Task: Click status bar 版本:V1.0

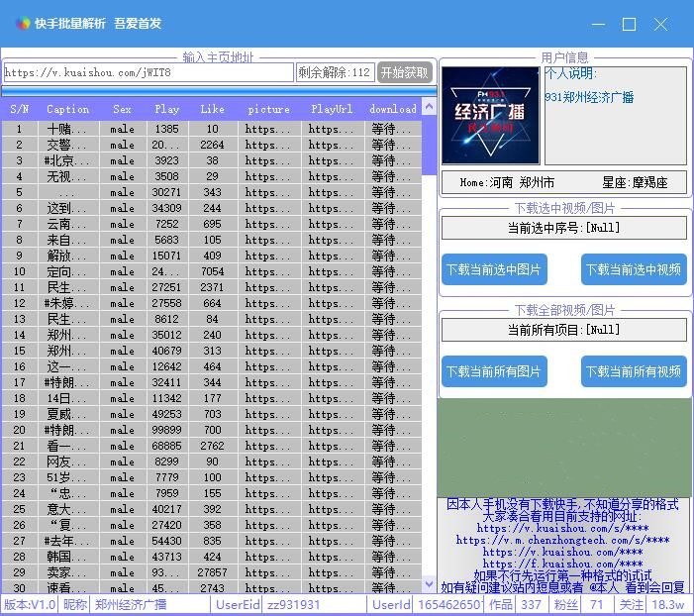Action: point(30,605)
